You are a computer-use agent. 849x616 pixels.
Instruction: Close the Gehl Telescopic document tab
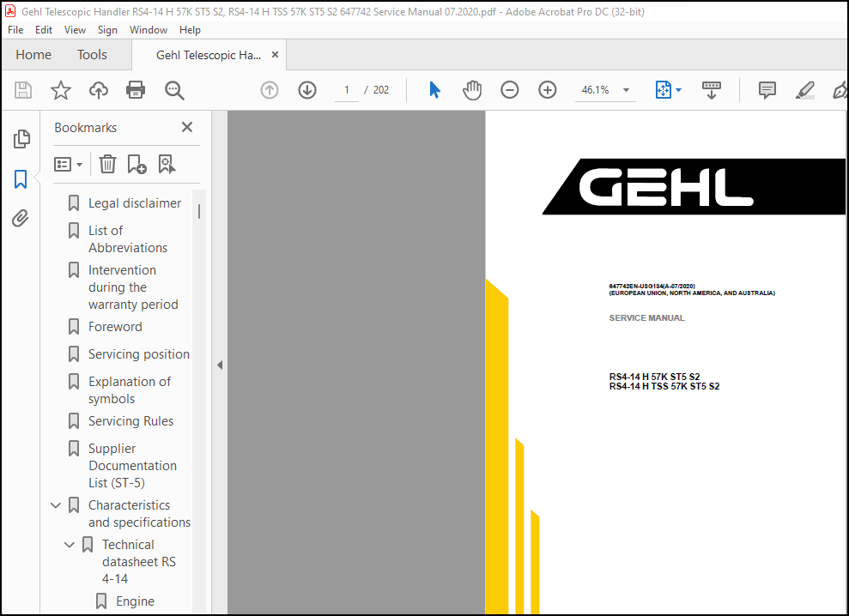(275, 55)
